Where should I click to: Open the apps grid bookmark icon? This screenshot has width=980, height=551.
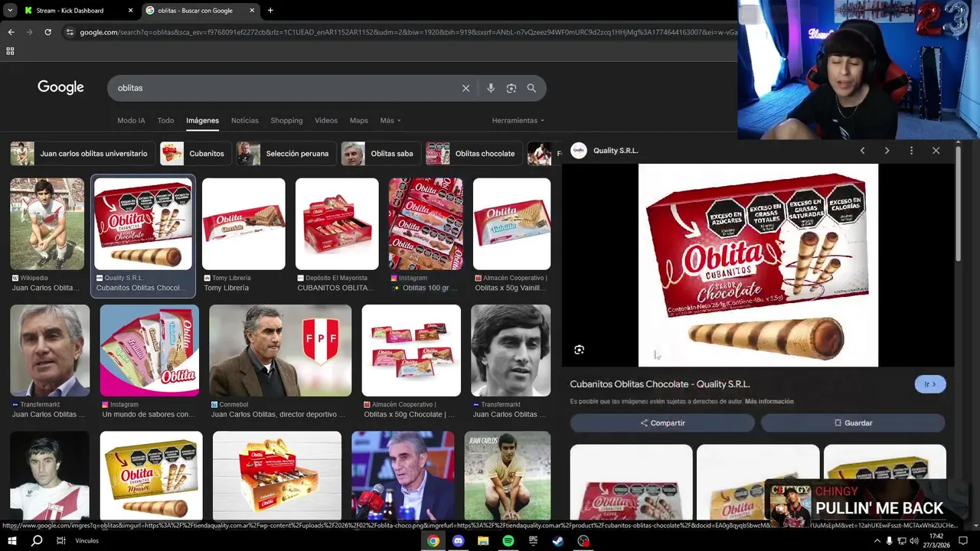(x=10, y=51)
